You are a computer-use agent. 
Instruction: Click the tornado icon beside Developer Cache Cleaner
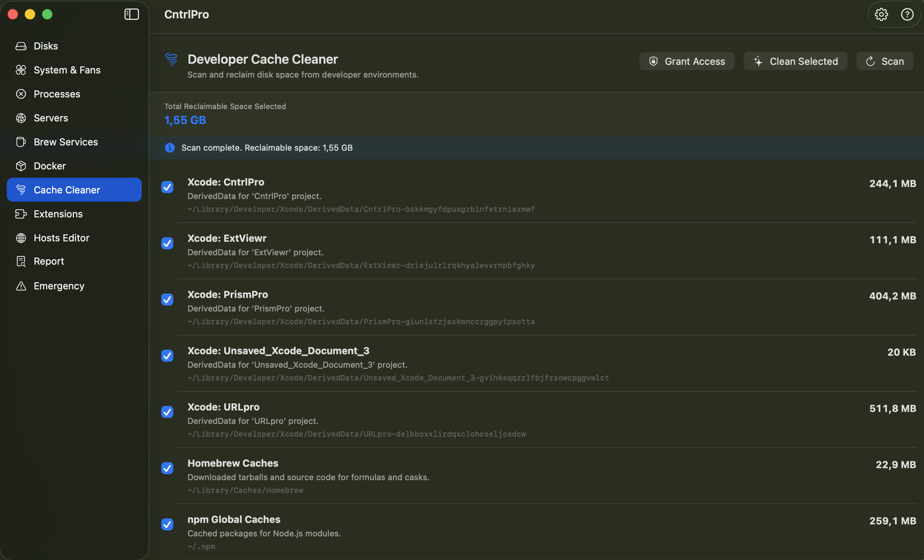tap(171, 59)
